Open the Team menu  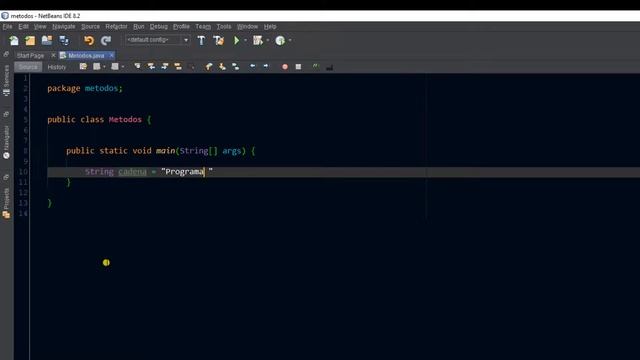click(x=203, y=27)
